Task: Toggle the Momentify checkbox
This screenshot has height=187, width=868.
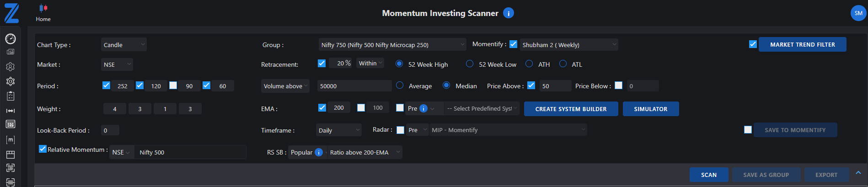Action: click(513, 44)
